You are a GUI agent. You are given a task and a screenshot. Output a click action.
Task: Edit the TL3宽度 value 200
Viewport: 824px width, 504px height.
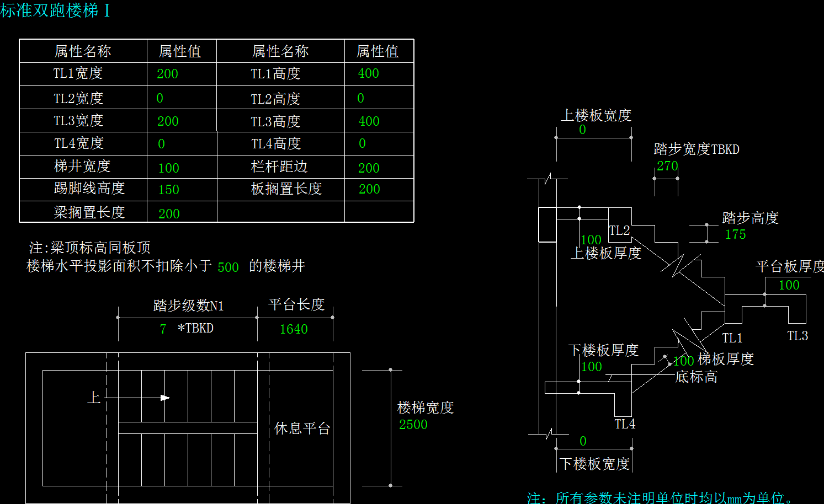(168, 121)
